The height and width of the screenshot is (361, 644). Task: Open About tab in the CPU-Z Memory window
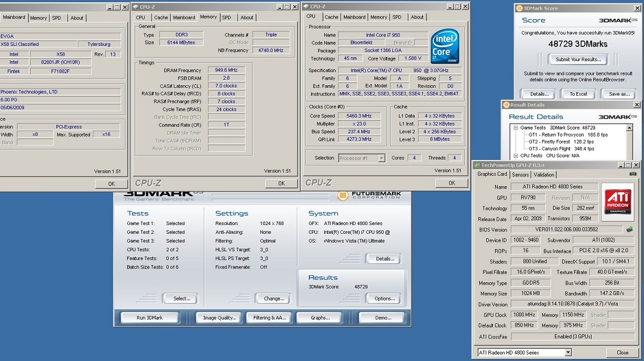(247, 17)
